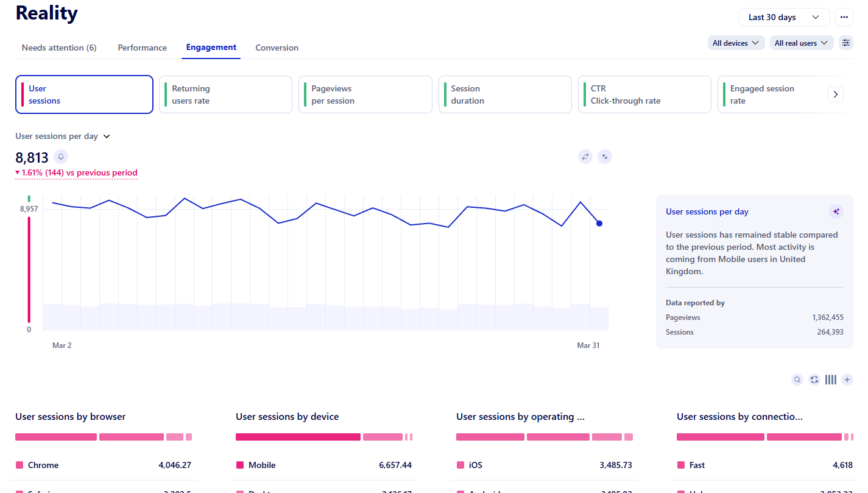Click the 1.61% vs previous period link
This screenshot has height=493, width=868.
(x=76, y=172)
